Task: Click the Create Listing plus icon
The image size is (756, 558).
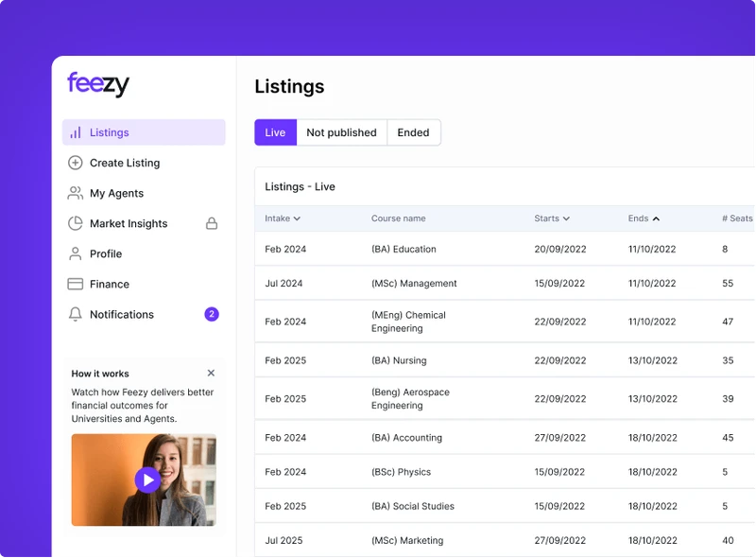Action: (x=76, y=163)
